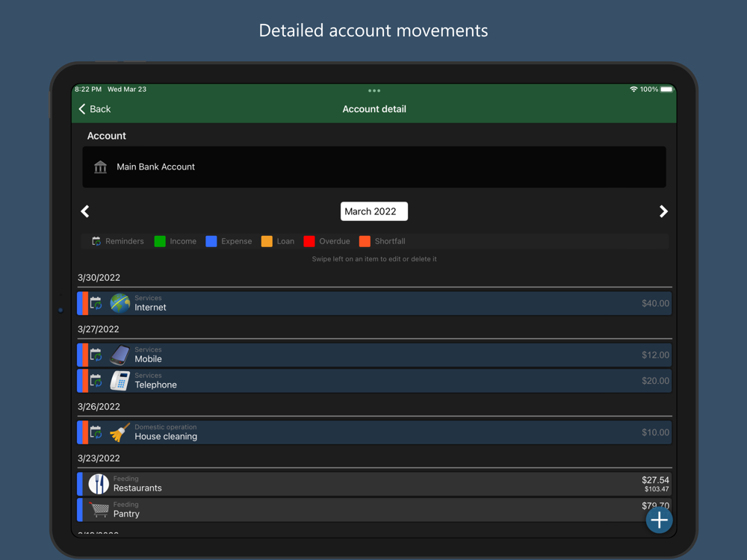Image resolution: width=747 pixels, height=560 pixels.
Task: Open the Restaurants feeding entry
Action: [x=374, y=484]
